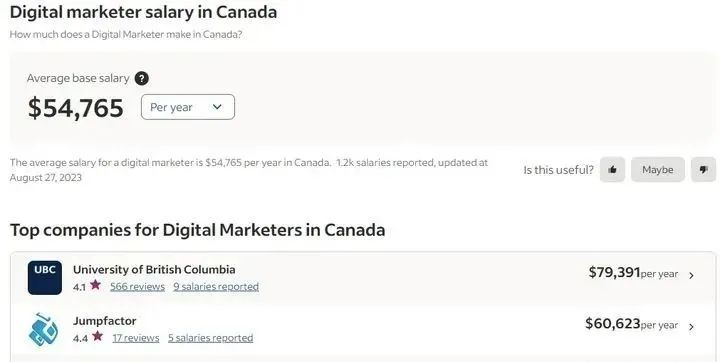Click the star next to rating 4.4

pyautogui.click(x=97, y=336)
